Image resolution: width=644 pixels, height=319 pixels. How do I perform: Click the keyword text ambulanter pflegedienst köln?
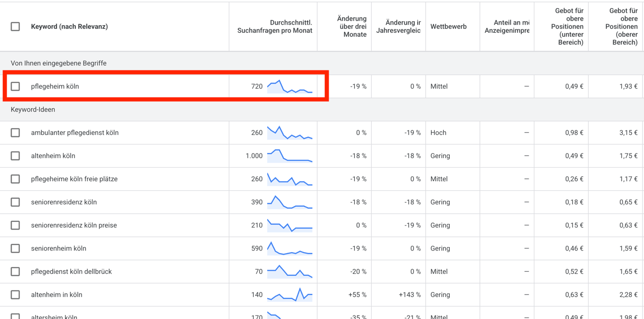75,133
